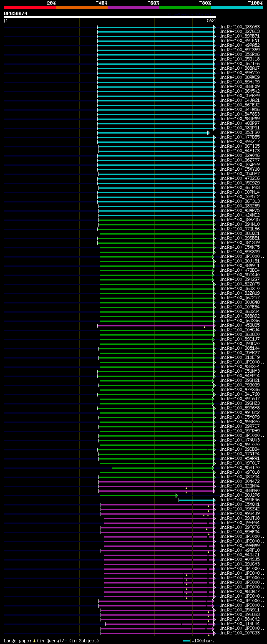Select hit UniRef100_Q41760

coord(239,394)
